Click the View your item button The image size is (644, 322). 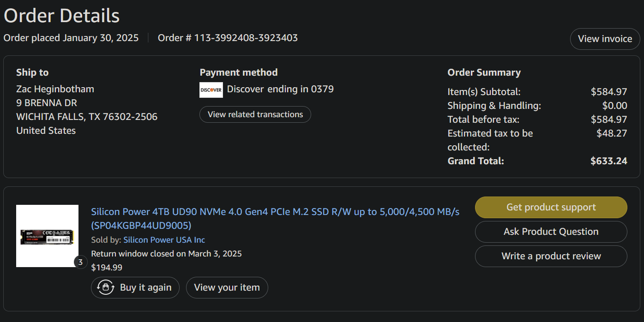coord(227,287)
